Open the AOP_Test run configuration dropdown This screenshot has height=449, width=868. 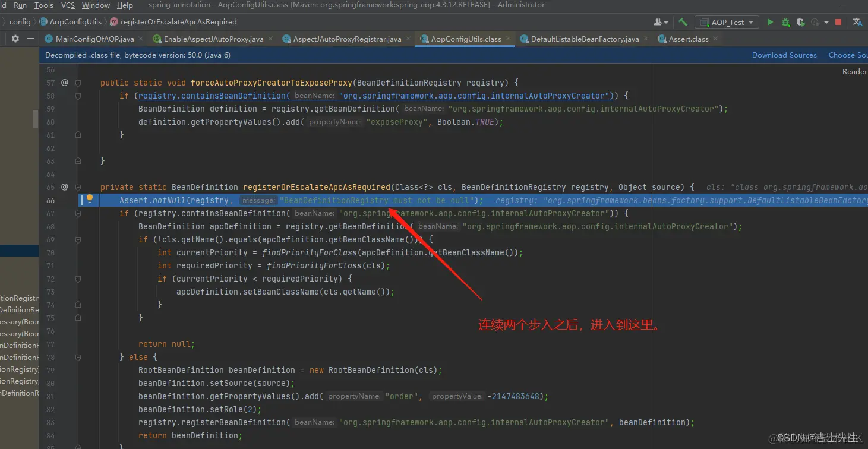pyautogui.click(x=727, y=22)
